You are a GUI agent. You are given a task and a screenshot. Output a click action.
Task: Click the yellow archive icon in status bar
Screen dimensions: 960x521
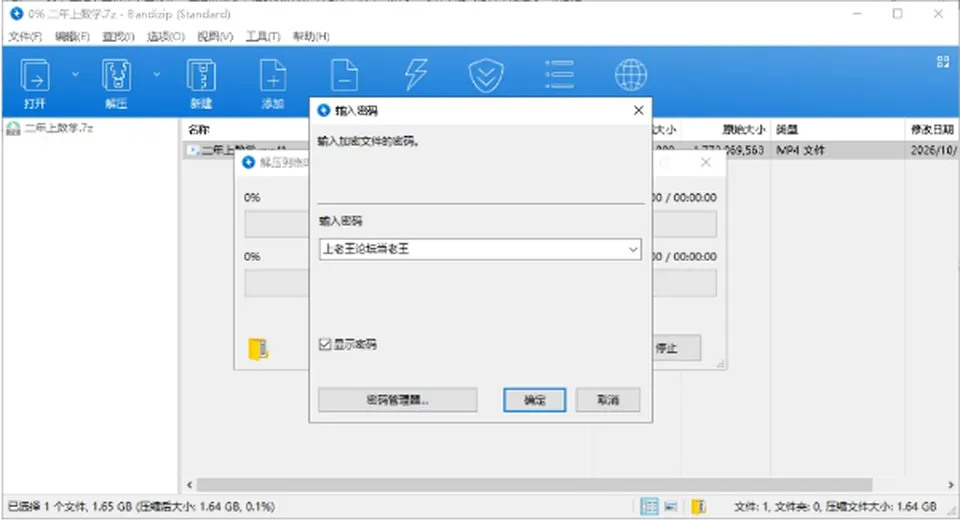pos(699,506)
